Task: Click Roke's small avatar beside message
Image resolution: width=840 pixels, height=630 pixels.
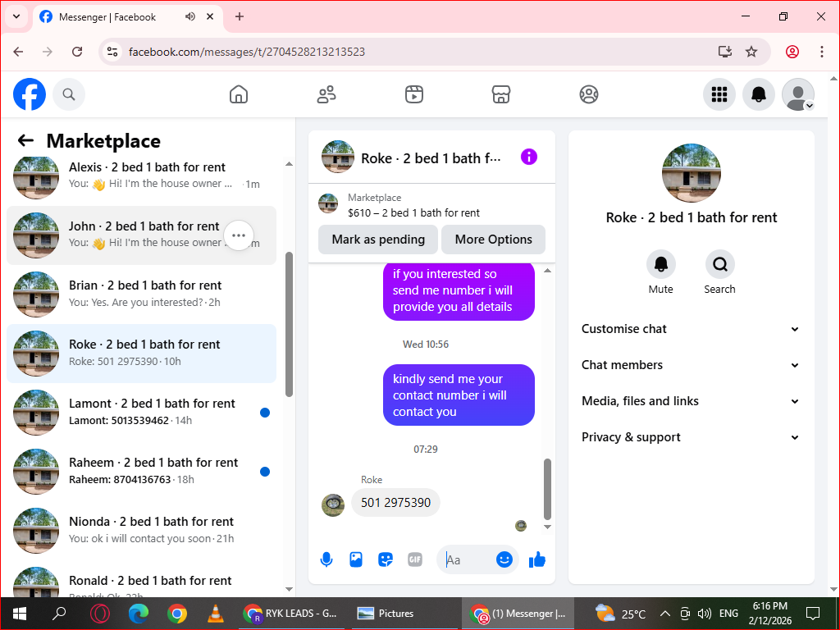Action: pos(333,504)
